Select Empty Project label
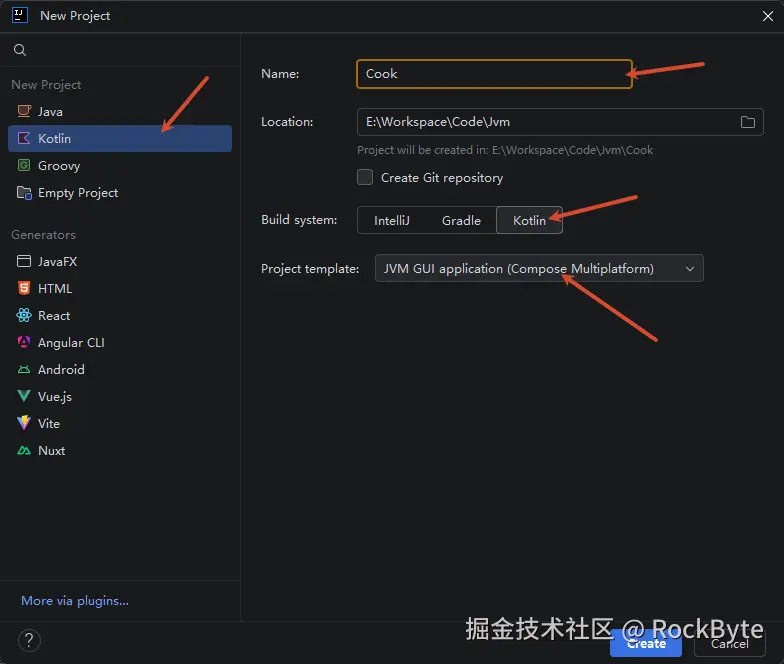 (78, 192)
